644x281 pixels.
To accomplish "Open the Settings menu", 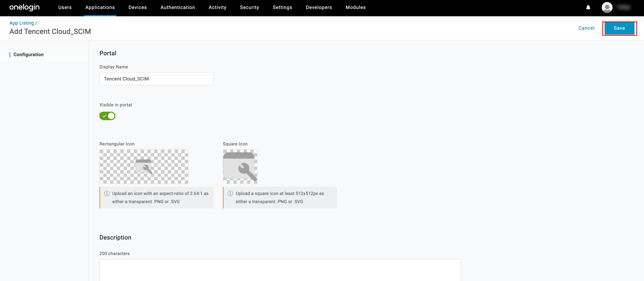I will coord(282,7).
